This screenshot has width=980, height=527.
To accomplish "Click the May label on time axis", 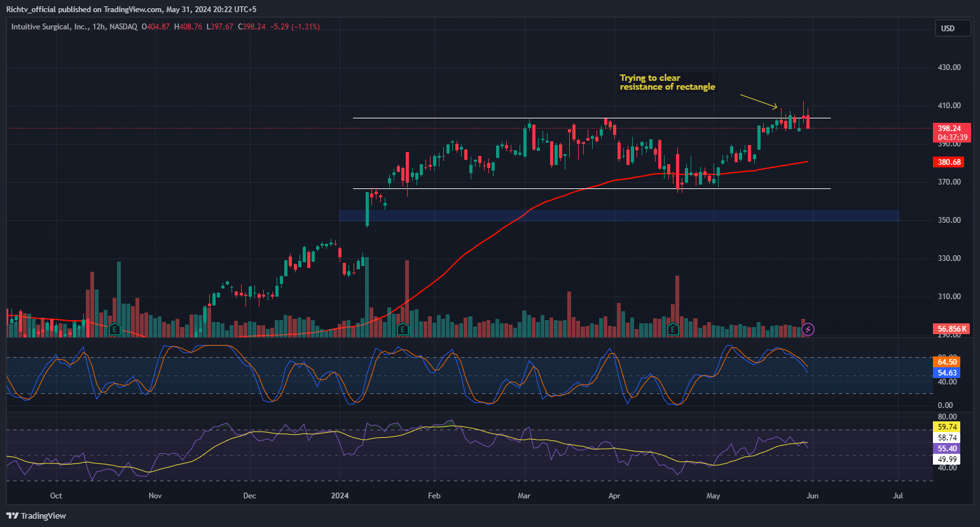I will (714, 496).
